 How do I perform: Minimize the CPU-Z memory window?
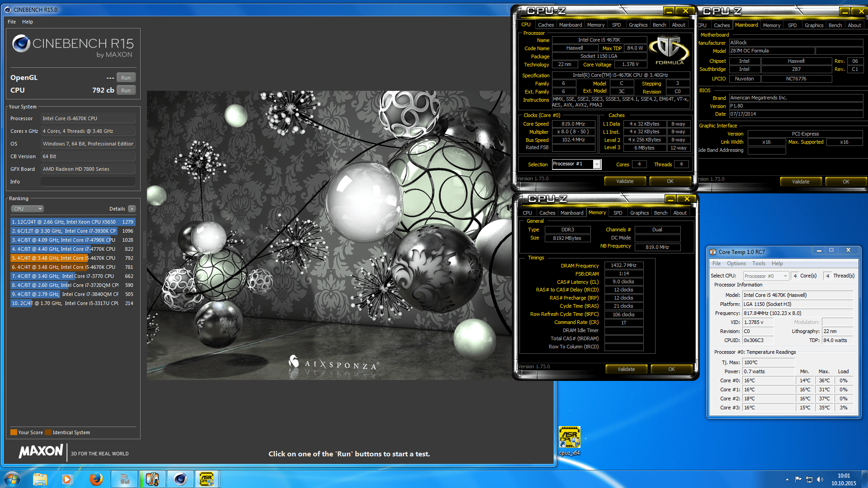tap(670, 199)
